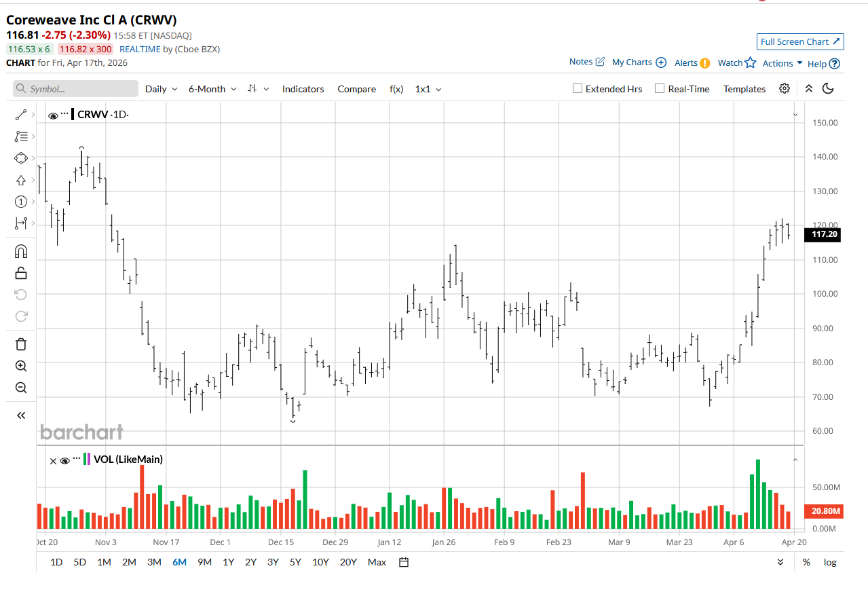The image size is (868, 596).
Task: Collapse the volume pane caret
Action: (795, 460)
